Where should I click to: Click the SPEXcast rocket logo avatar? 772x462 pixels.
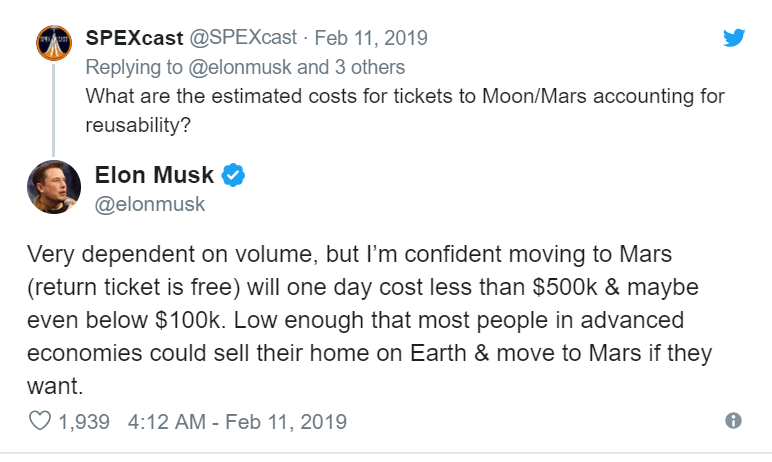52,44
